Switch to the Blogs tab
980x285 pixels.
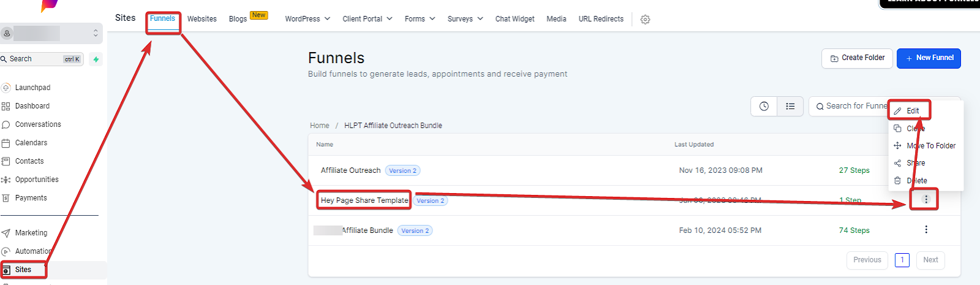238,19
